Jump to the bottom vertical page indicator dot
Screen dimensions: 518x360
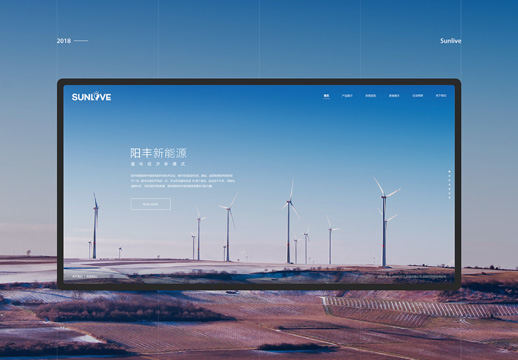point(449,198)
